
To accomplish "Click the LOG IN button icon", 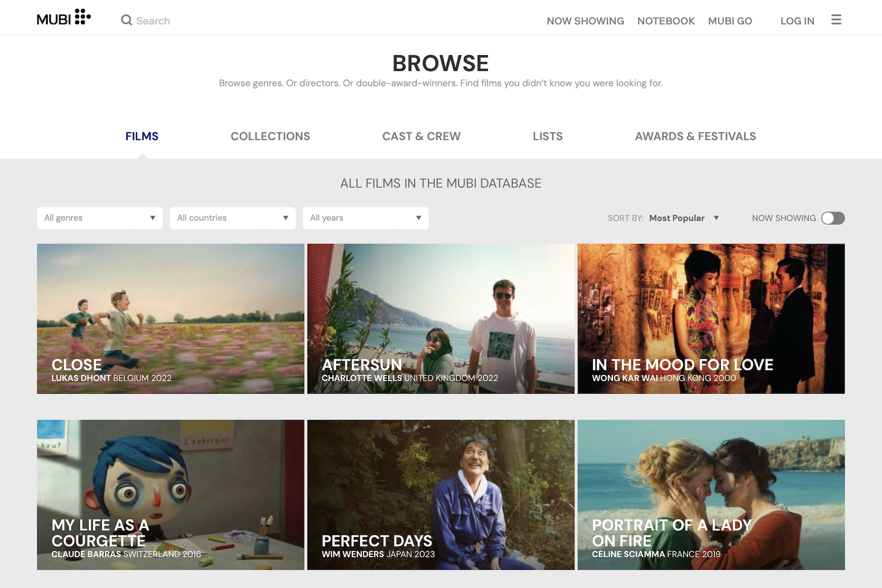I will pyautogui.click(x=797, y=20).
